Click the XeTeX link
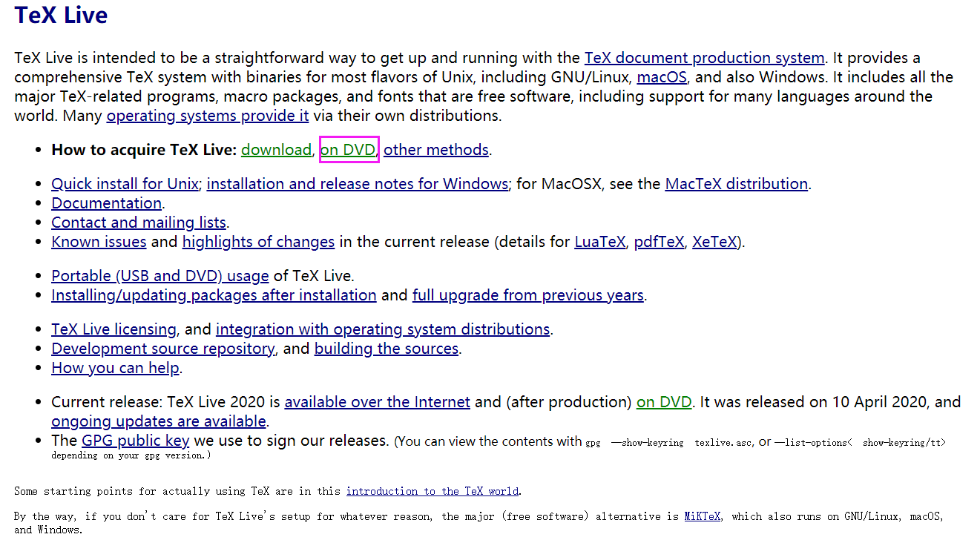980x540 pixels. (x=714, y=241)
